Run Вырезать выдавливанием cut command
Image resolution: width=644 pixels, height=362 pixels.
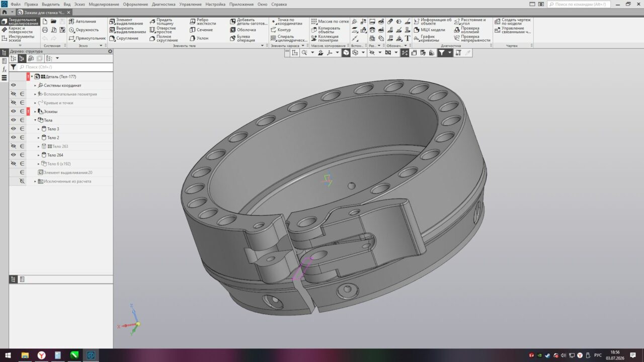[x=127, y=30]
